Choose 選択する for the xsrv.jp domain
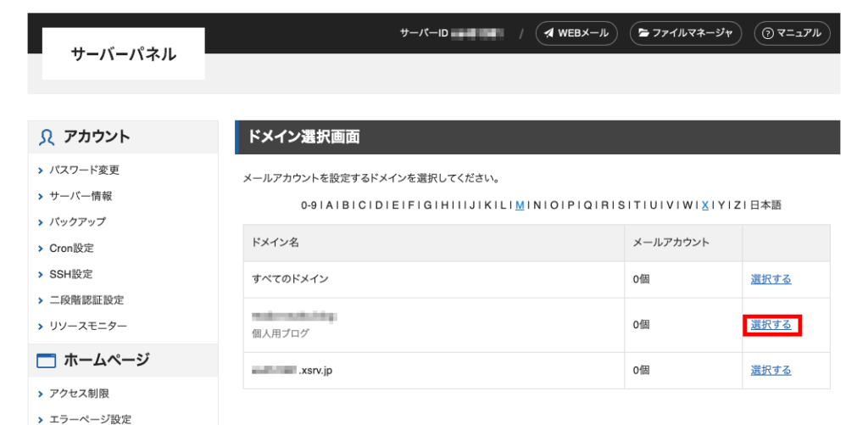 [771, 370]
